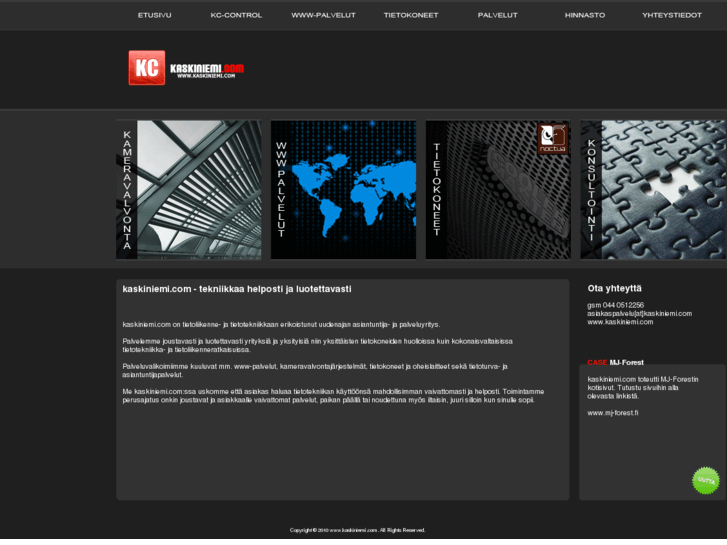
Task: Select TIETOKONEET in the navigation bar
Action: [411, 15]
